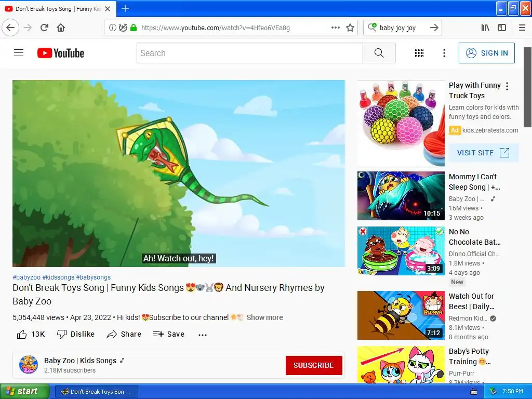Open Mommy I Can't Sleep Song thumbnail
532x399 pixels.
pyautogui.click(x=401, y=196)
